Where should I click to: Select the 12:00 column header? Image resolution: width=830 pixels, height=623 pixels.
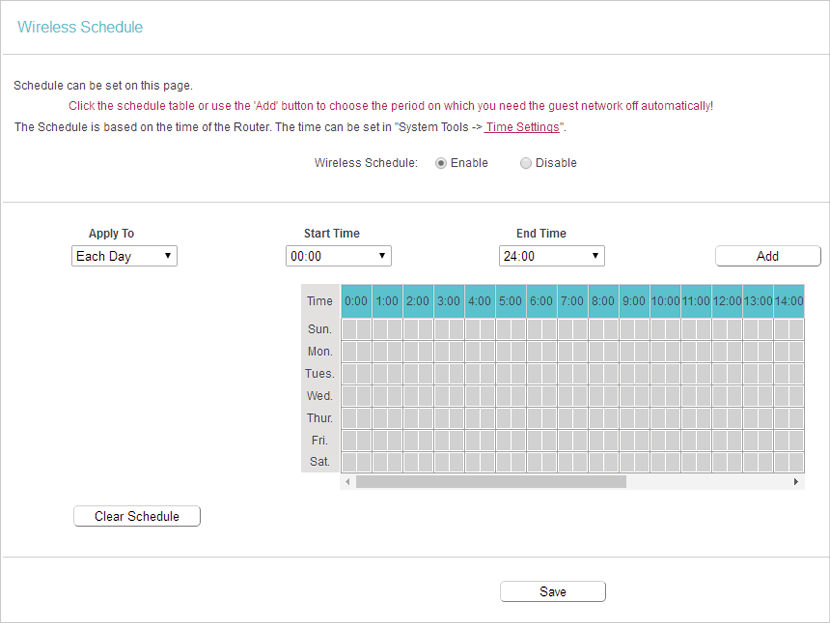point(727,301)
